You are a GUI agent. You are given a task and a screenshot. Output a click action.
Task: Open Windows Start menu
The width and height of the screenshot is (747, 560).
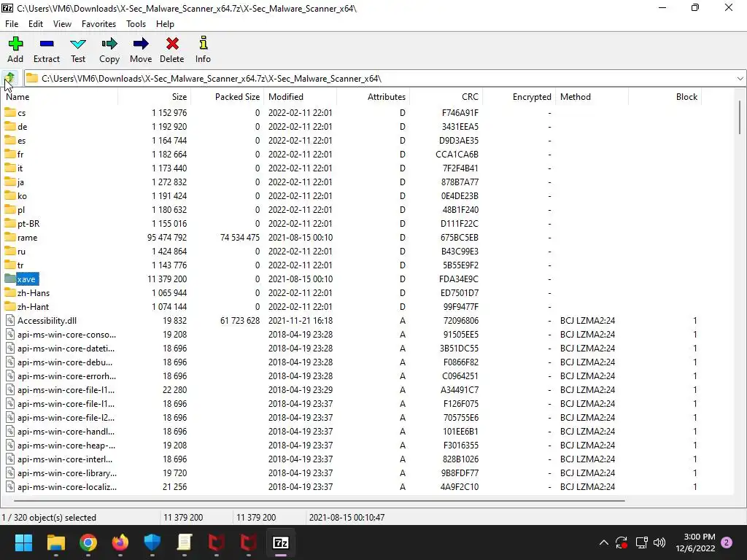pyautogui.click(x=23, y=542)
